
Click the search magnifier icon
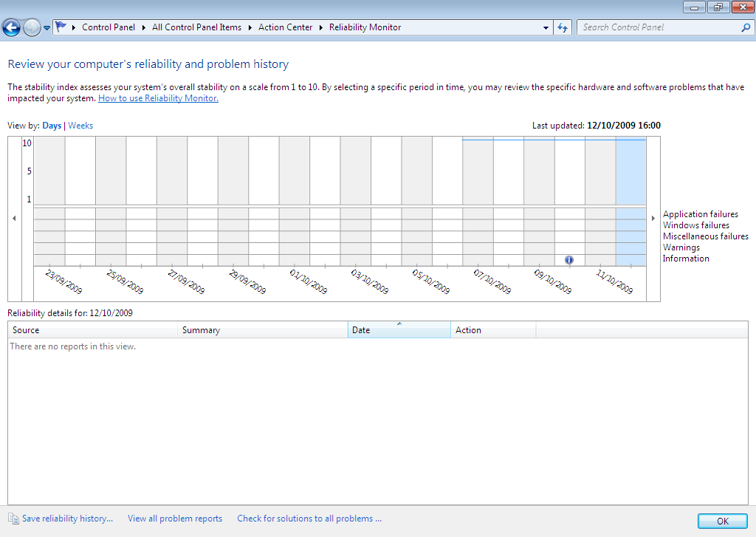click(745, 27)
